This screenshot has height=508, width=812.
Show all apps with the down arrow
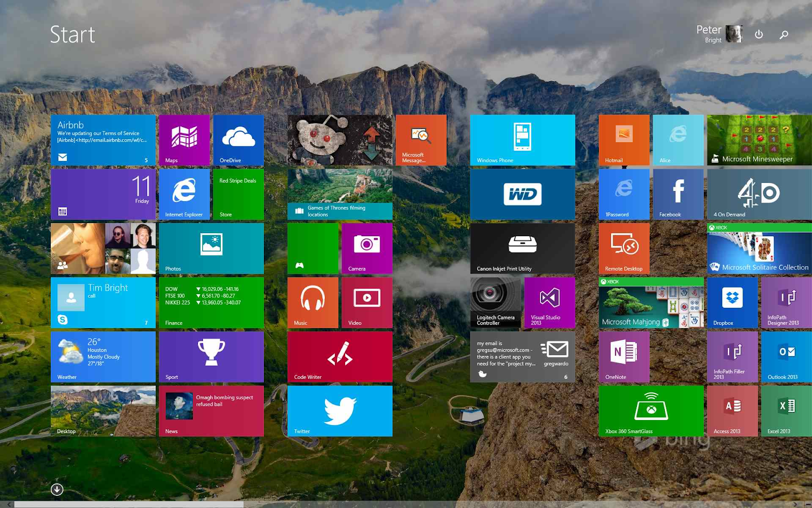click(57, 489)
